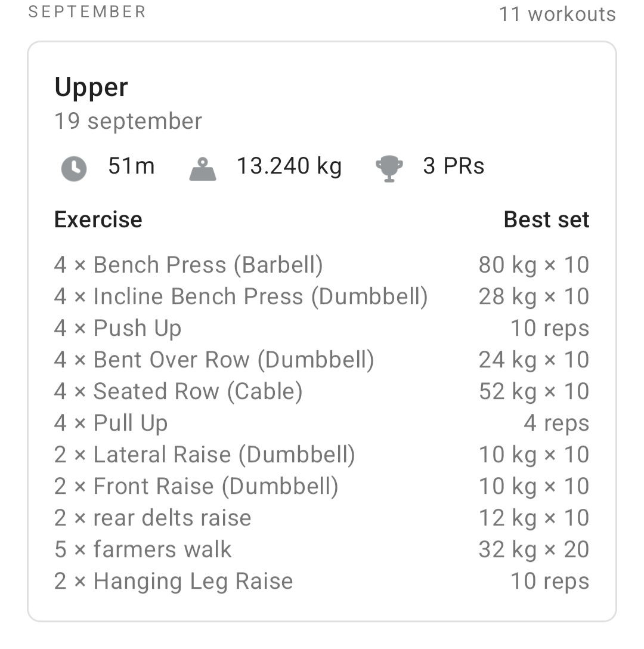Select Front Raise (Dumbbell) row

click(x=196, y=486)
